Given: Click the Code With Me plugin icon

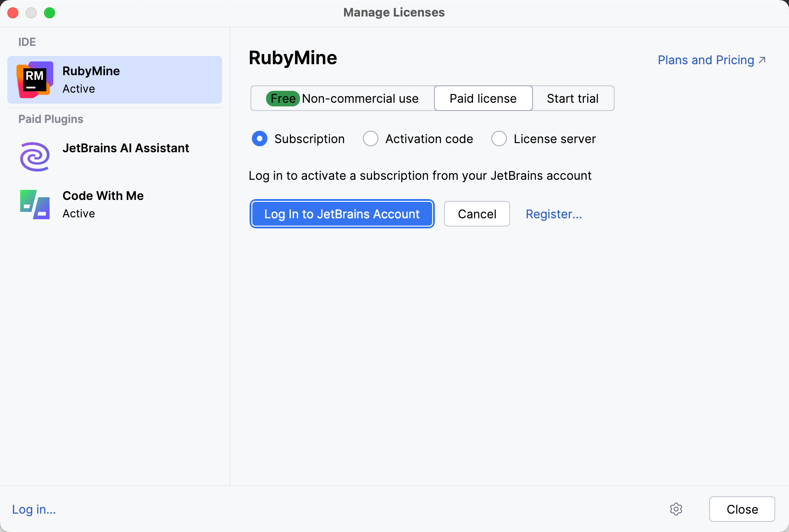Looking at the screenshot, I should click(x=34, y=204).
